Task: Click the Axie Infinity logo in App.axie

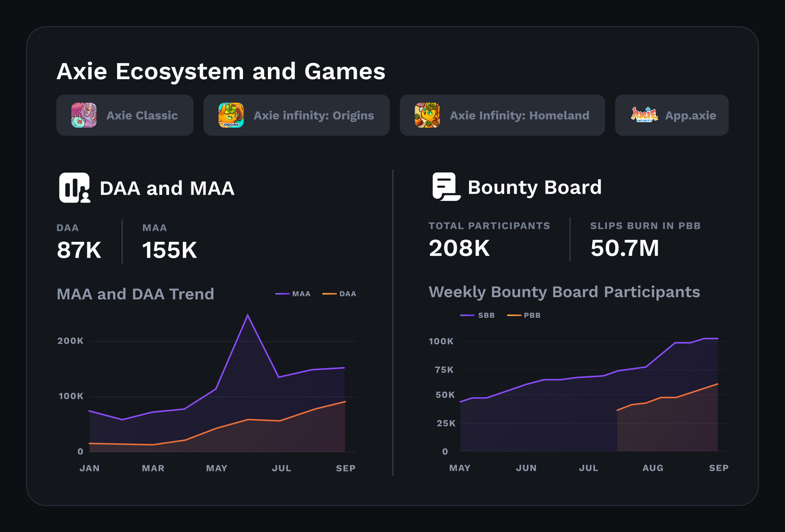Action: tap(644, 115)
